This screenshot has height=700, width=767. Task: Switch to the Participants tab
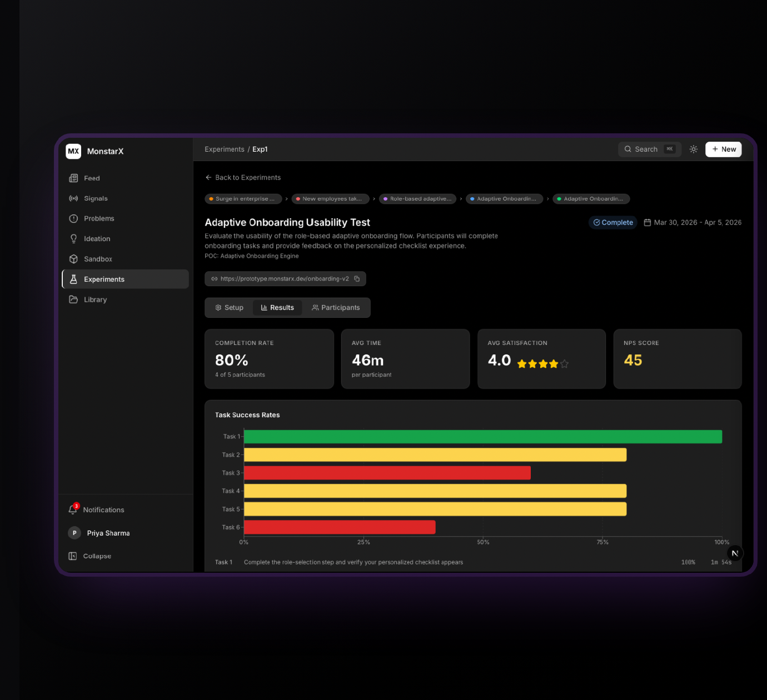click(x=336, y=308)
